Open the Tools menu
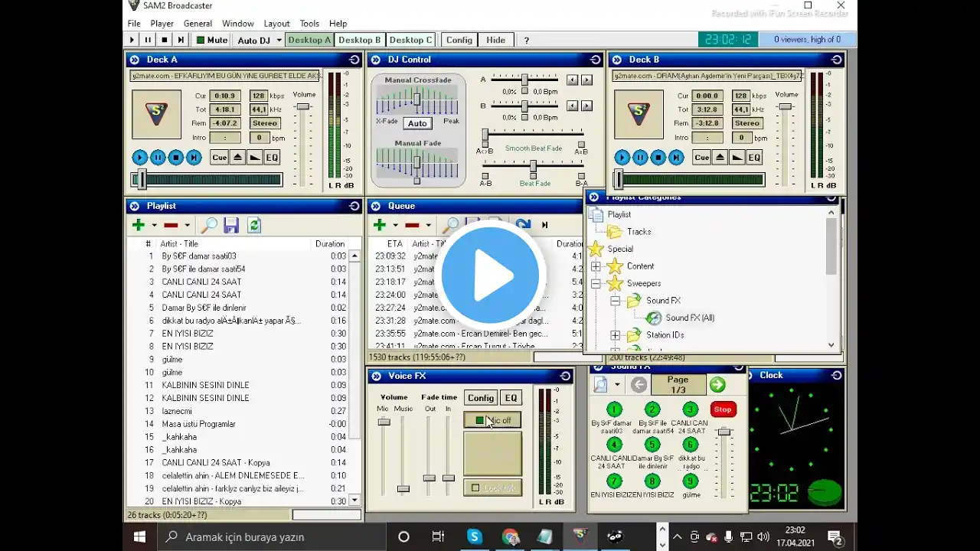The image size is (980, 551). click(309, 24)
